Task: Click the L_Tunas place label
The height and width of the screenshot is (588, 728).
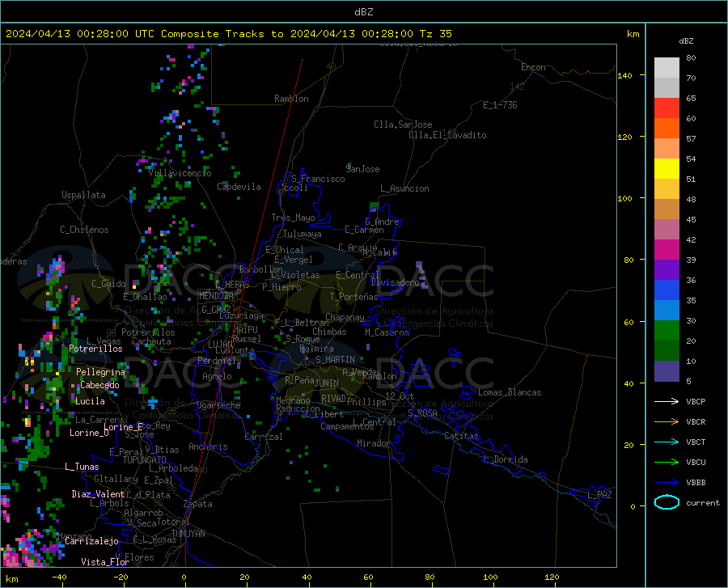Action: 82,467
